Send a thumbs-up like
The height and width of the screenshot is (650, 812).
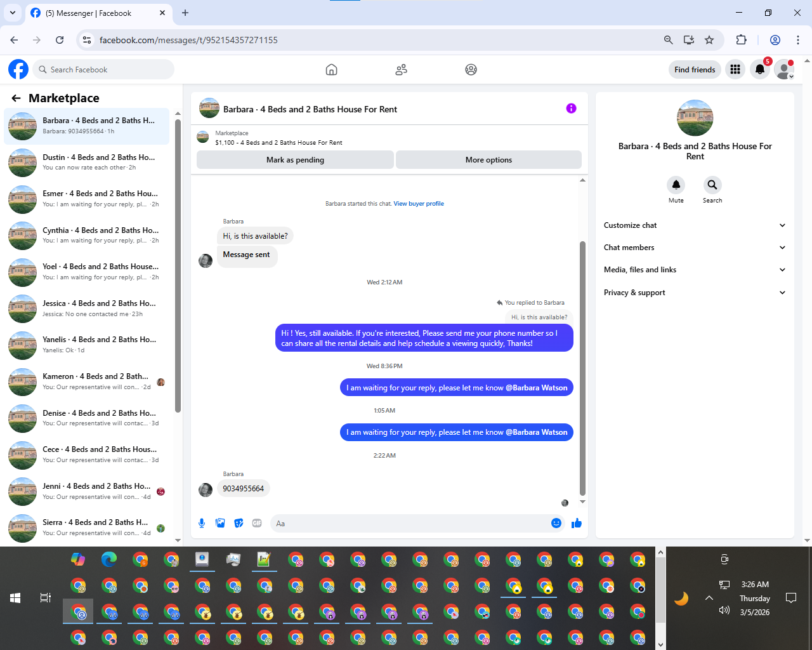coord(577,523)
